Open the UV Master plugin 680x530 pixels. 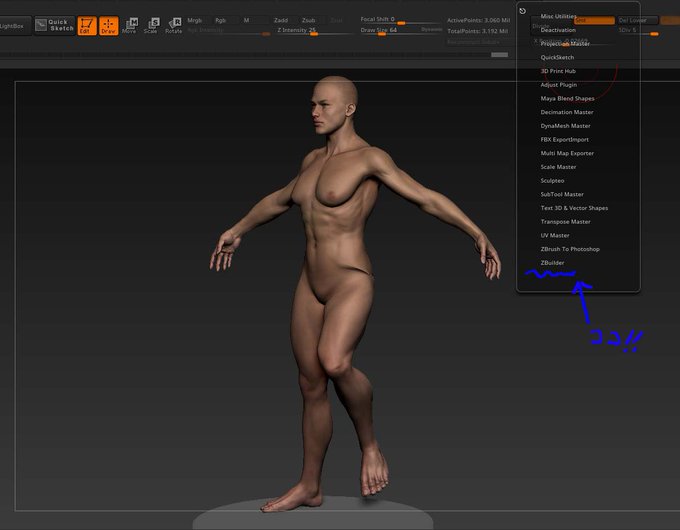555,236
